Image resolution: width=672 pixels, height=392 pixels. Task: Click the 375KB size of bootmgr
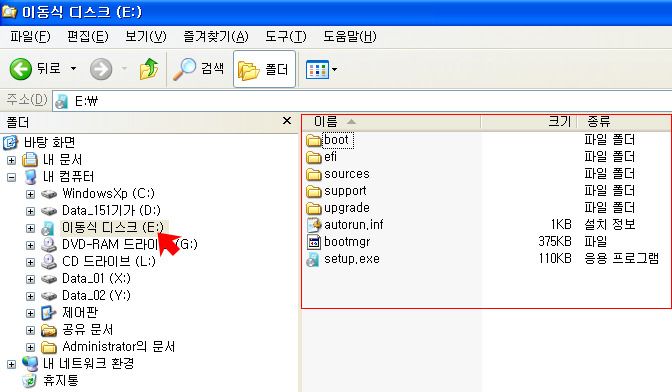pos(555,242)
